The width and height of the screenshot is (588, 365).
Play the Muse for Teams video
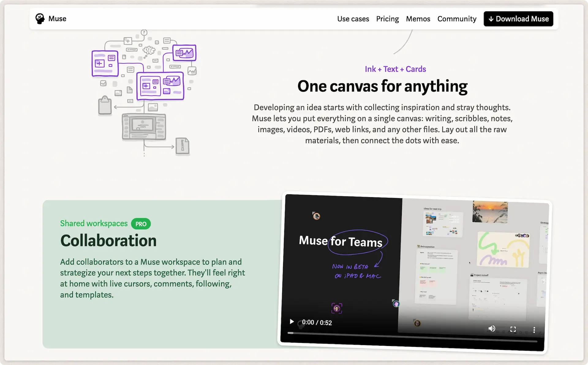coord(292,322)
